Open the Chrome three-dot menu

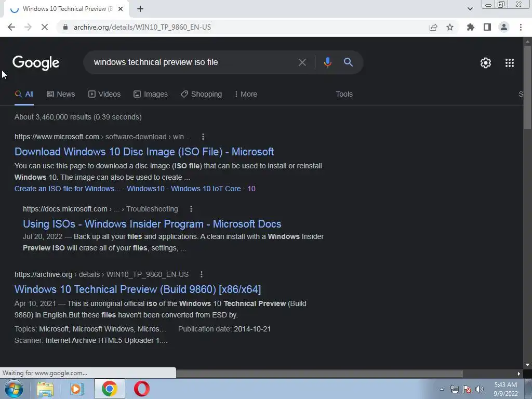click(521, 27)
